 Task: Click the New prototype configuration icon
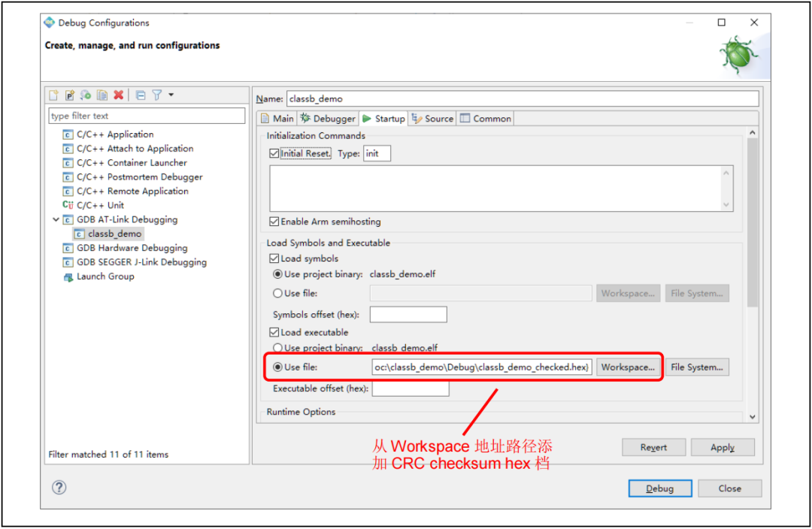(69, 95)
